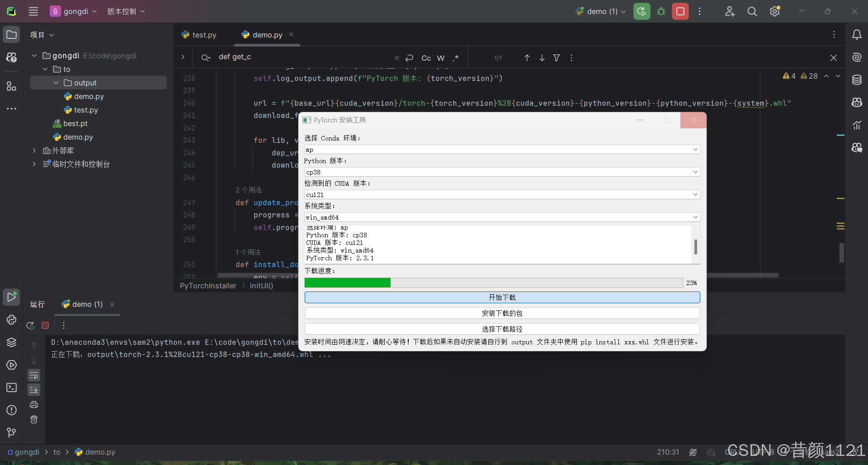Rerun demo in the Run panel
Screen dimensions: 868x465
tap(30, 325)
